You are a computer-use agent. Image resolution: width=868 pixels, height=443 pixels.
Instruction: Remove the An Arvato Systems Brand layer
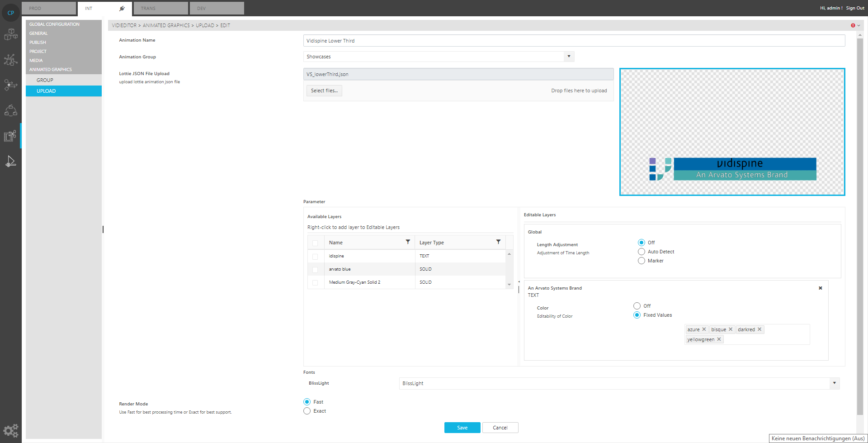tap(820, 288)
